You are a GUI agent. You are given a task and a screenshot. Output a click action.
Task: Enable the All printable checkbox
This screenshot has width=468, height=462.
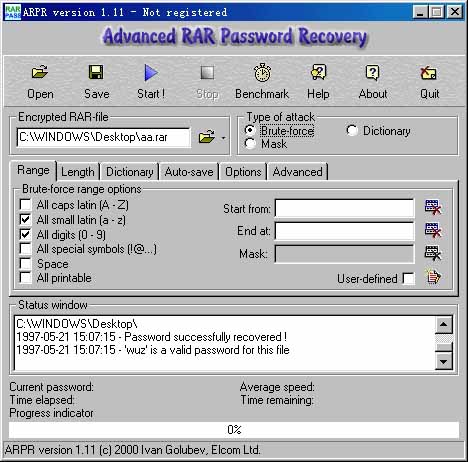(25, 277)
